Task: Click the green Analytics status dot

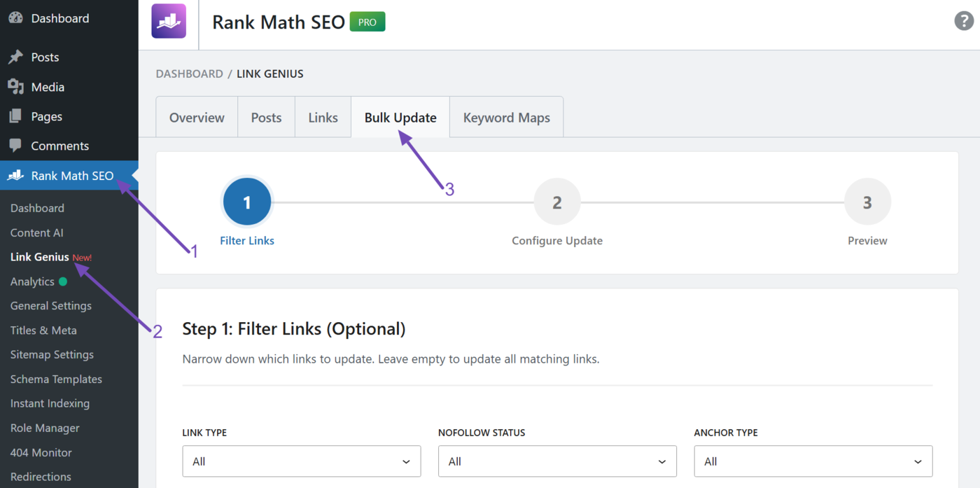Action: point(63,281)
